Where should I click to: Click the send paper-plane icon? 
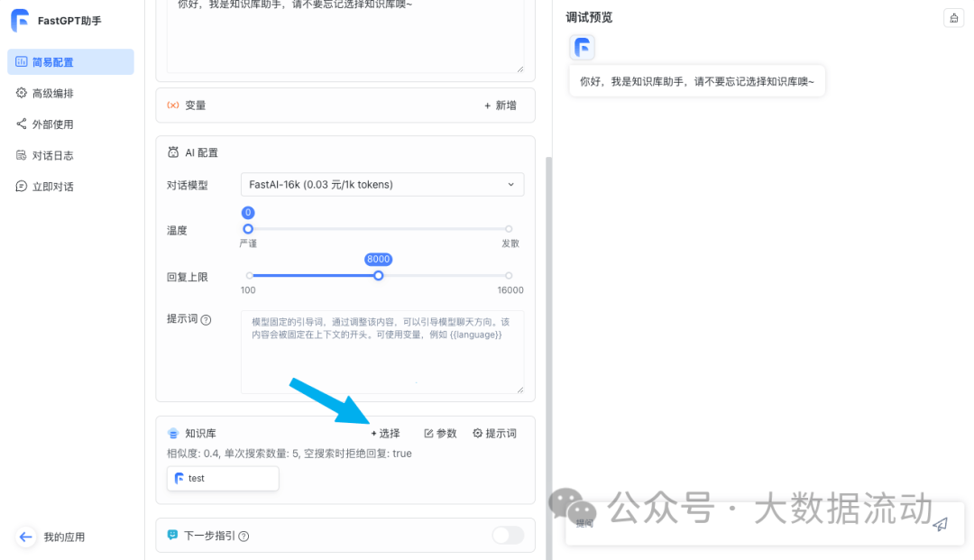click(x=941, y=525)
